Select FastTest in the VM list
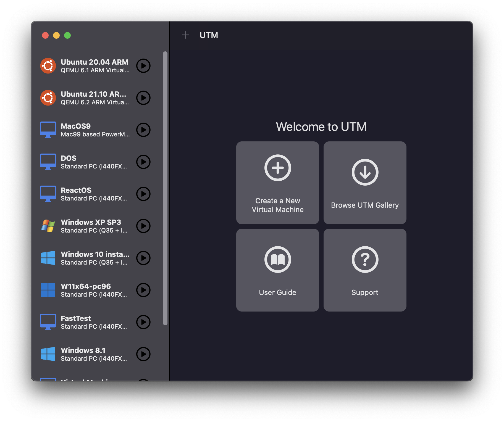 (x=95, y=322)
